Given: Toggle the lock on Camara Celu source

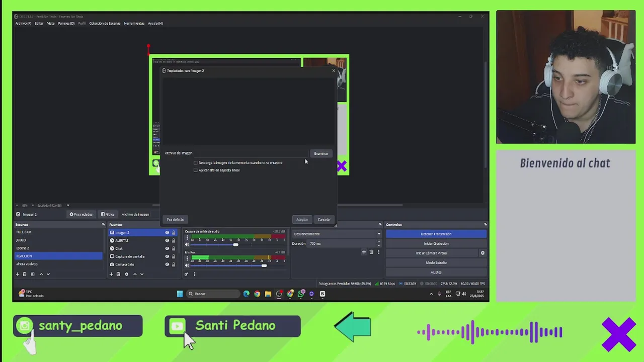Looking at the screenshot, I should [174, 264].
